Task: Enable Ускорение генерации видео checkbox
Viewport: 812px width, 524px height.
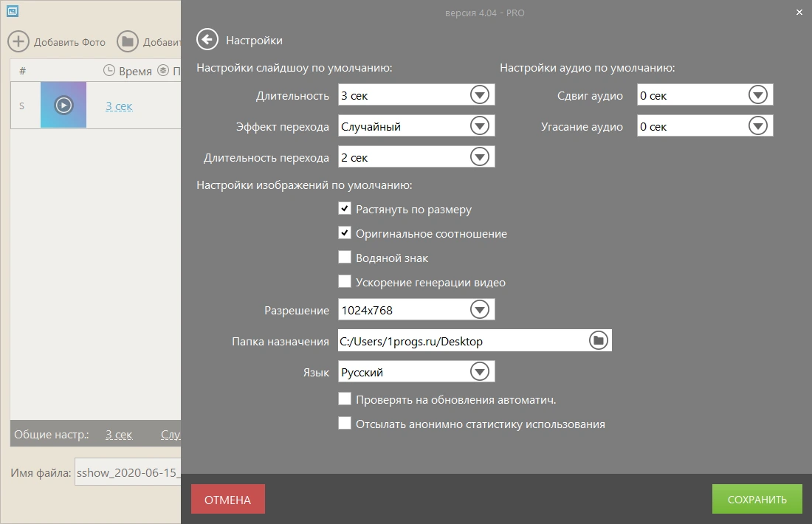Action: 345,281
